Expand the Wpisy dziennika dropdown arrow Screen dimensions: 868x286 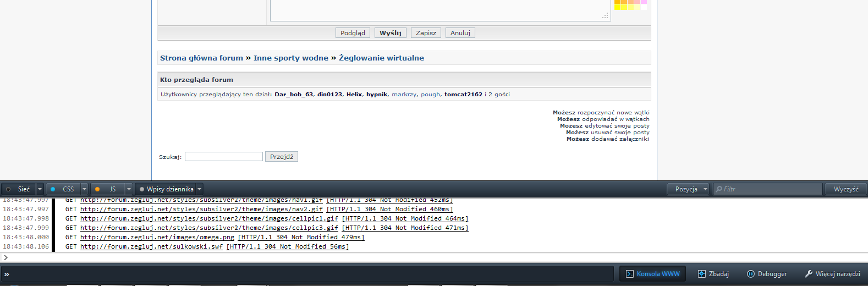(199, 189)
